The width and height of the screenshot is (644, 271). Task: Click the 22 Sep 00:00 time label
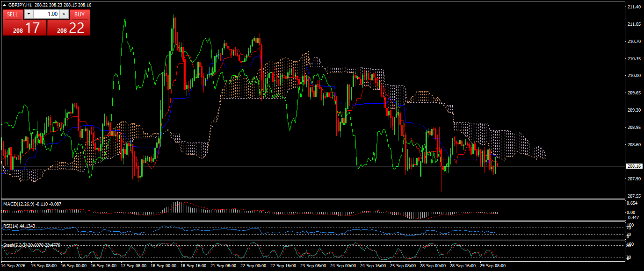253,265
